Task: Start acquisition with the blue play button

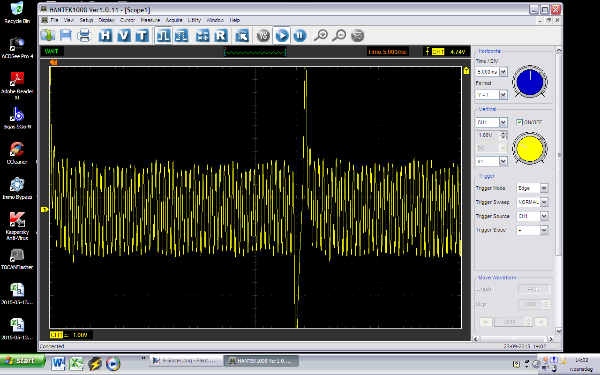Action: pyautogui.click(x=282, y=36)
